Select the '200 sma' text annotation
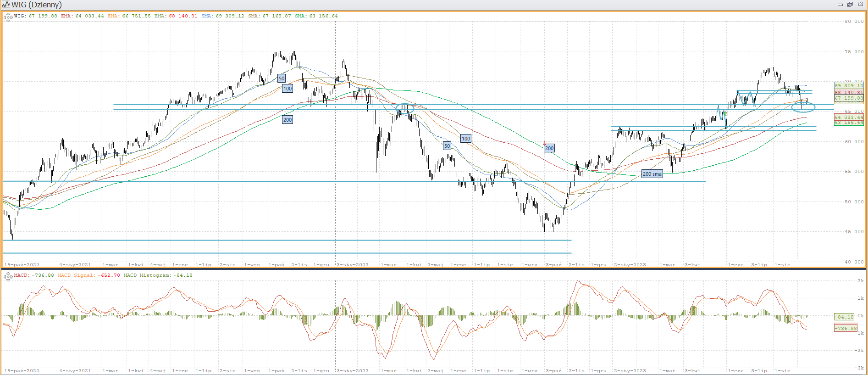868x375 pixels. [x=652, y=174]
